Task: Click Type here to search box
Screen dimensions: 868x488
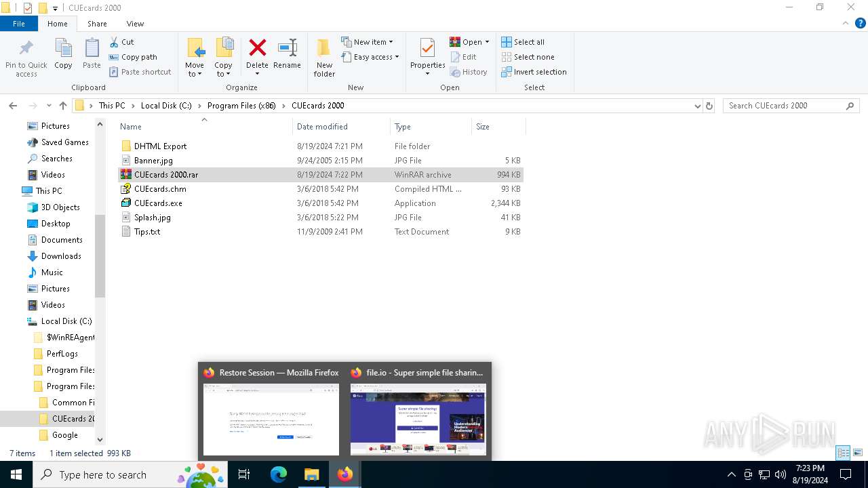Action: [130, 474]
